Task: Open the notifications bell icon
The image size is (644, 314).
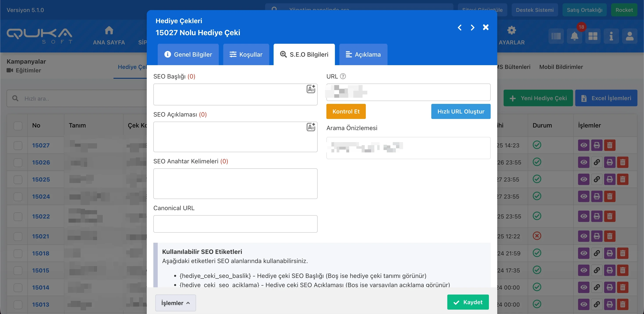Action: [574, 37]
